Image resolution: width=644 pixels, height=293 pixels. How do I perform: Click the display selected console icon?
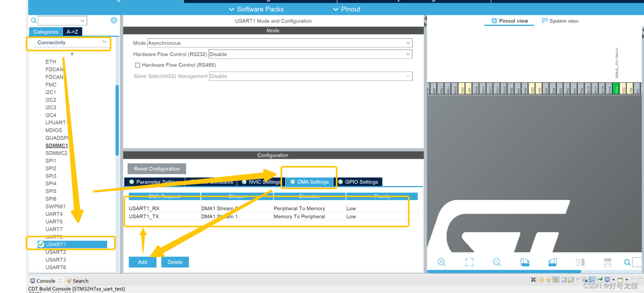tap(607, 280)
